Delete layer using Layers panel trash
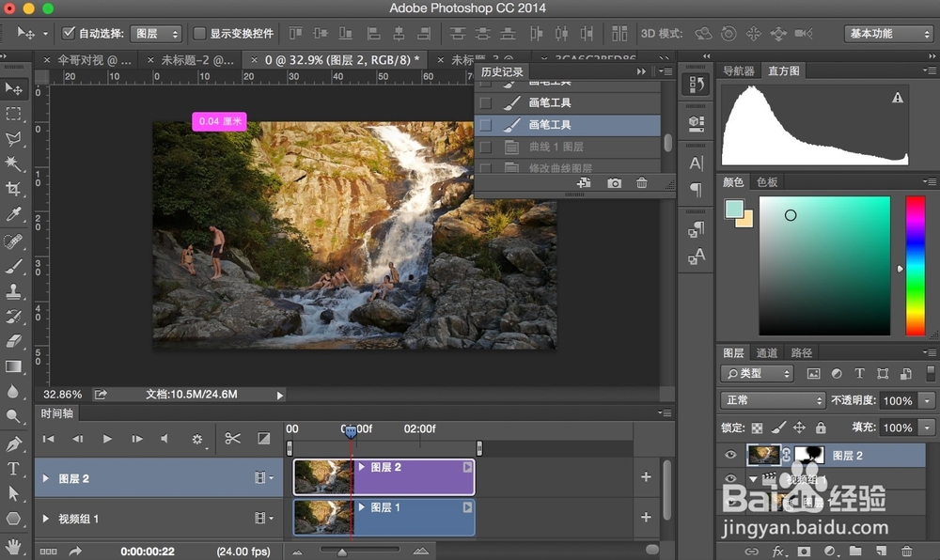The width and height of the screenshot is (940, 560). pos(907,551)
